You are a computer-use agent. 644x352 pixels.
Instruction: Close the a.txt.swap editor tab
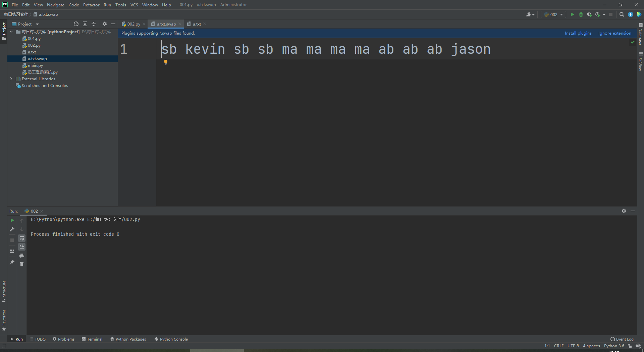(180, 24)
